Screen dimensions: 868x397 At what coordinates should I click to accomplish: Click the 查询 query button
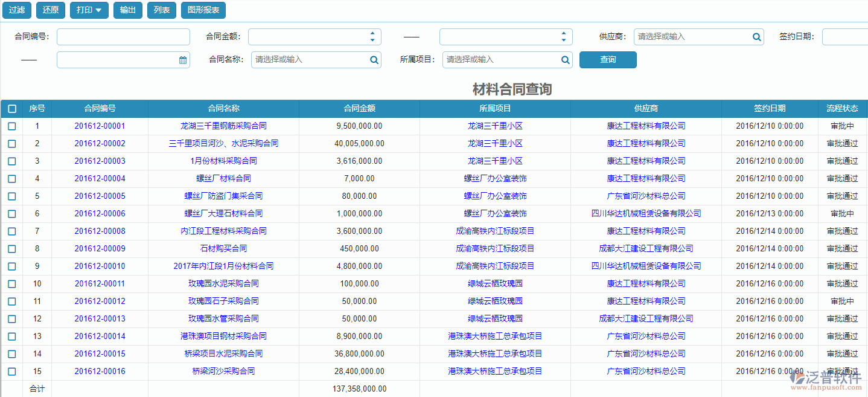(608, 59)
